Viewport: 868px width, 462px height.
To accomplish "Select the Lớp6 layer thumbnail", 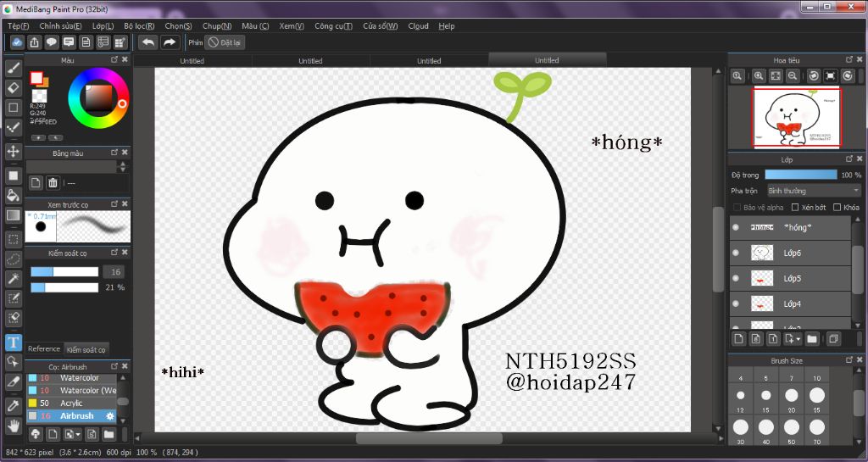I will 762,253.
